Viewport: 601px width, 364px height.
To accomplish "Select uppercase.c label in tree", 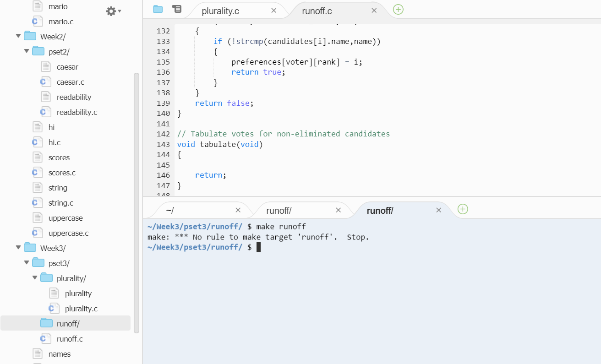I will click(69, 233).
